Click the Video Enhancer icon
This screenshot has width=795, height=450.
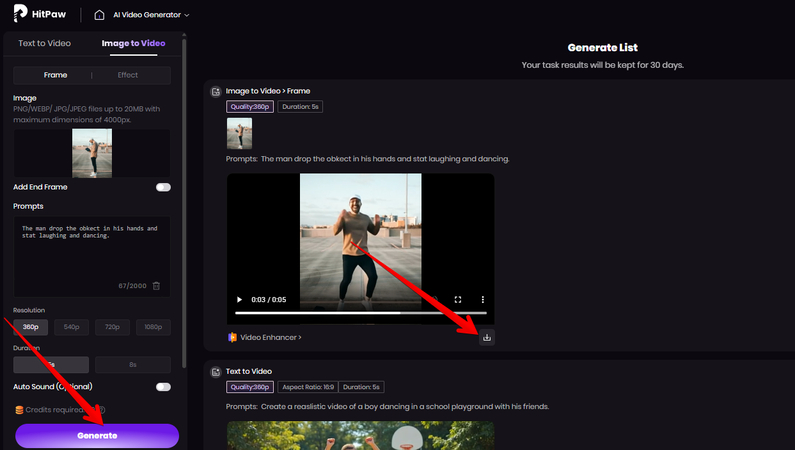(x=232, y=338)
